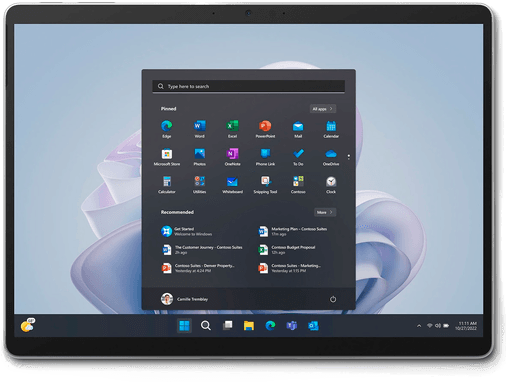This screenshot has height=382, width=506.
Task: Click the clock and date on taskbar
Action: (466, 326)
